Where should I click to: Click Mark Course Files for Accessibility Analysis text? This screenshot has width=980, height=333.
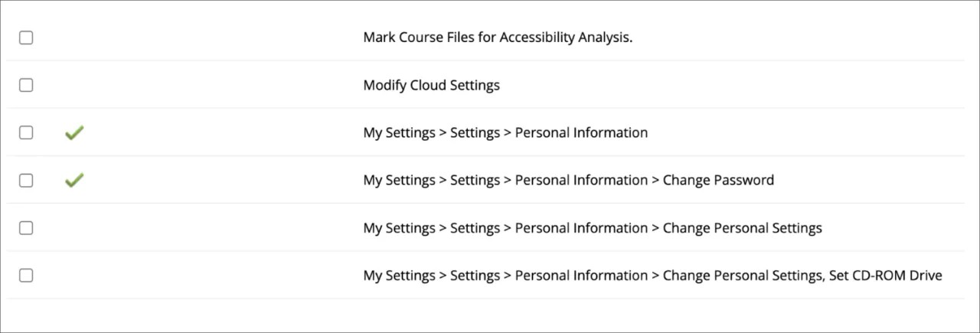coord(498,38)
